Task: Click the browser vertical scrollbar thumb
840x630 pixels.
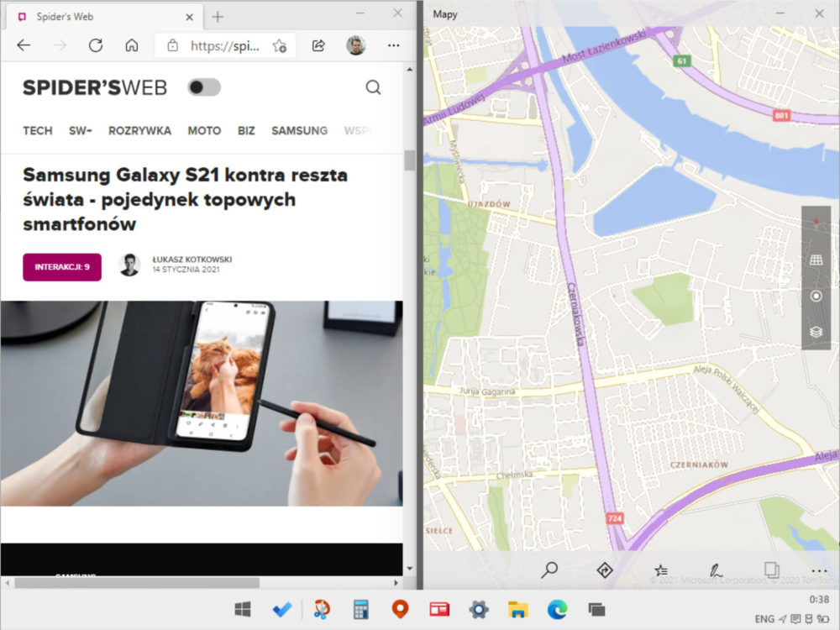Action: pos(410,160)
